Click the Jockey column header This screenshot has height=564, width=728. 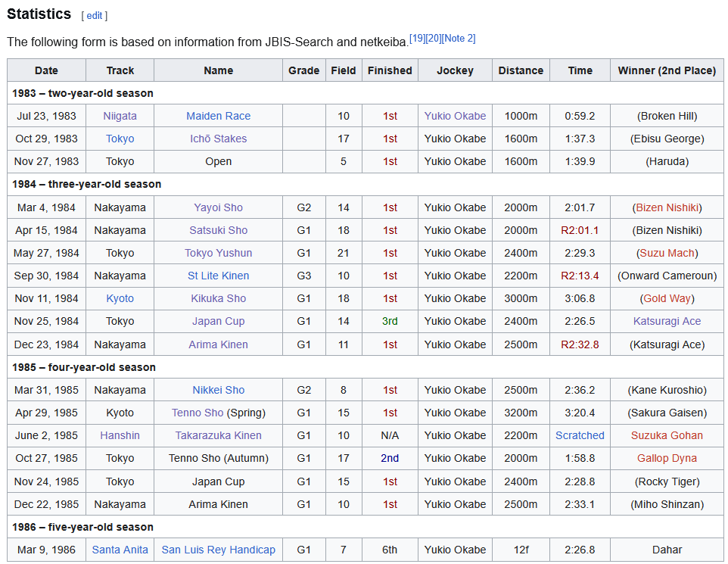(x=455, y=70)
